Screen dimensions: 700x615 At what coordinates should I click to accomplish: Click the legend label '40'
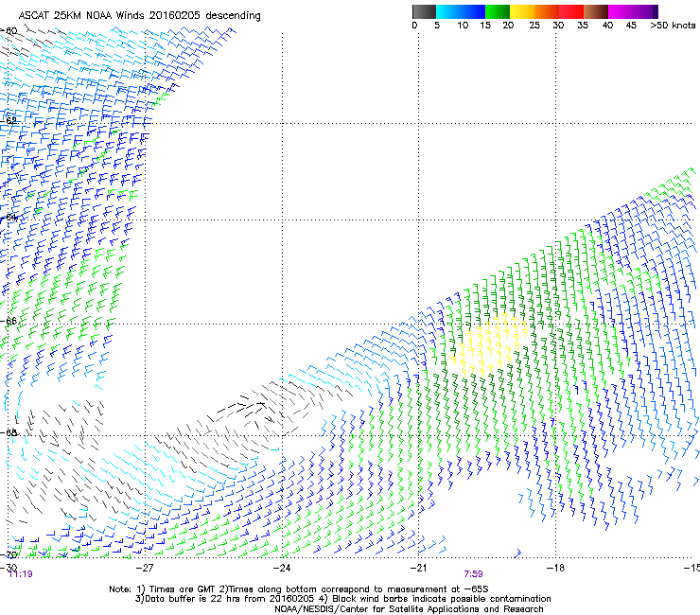pos(607,26)
